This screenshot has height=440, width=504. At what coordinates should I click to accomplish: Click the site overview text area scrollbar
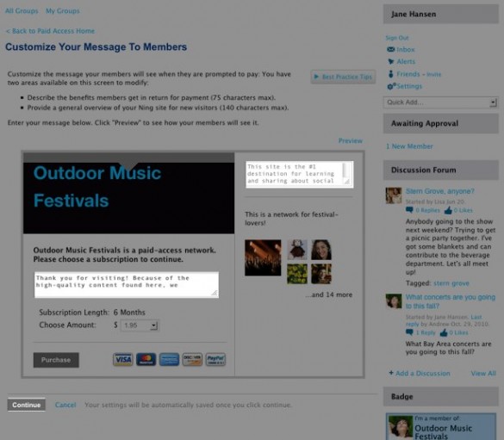346,170
